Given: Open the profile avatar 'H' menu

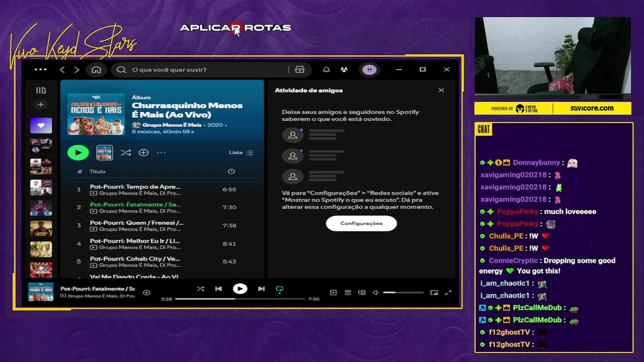Looking at the screenshot, I should [370, 70].
